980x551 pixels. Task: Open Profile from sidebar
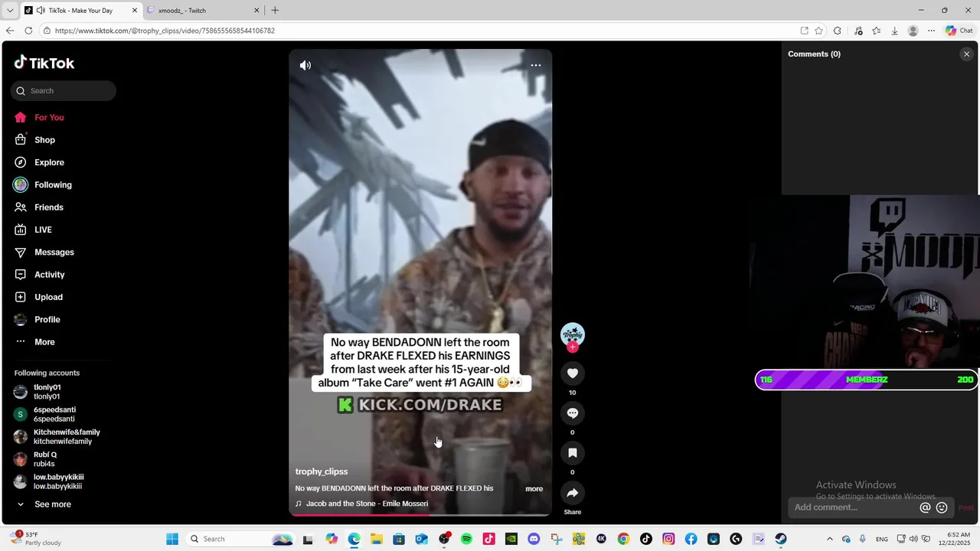click(x=47, y=319)
